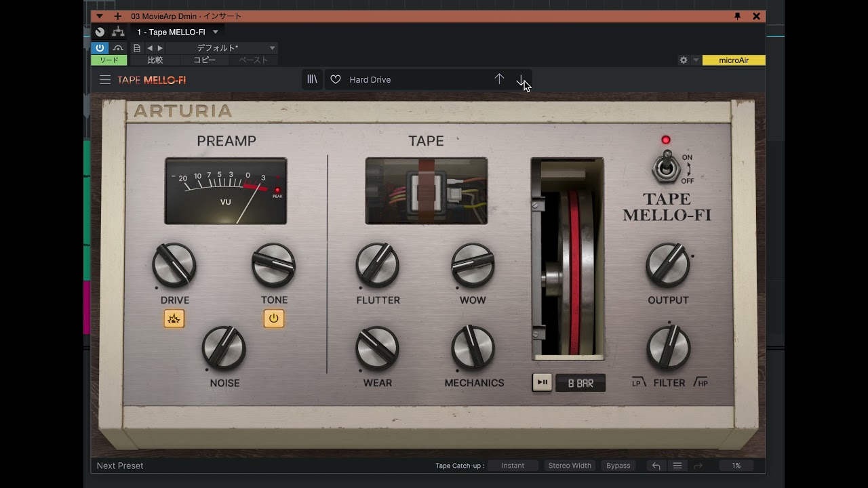Click the MECHANICS knob
868x488 pixels.
pyautogui.click(x=473, y=348)
